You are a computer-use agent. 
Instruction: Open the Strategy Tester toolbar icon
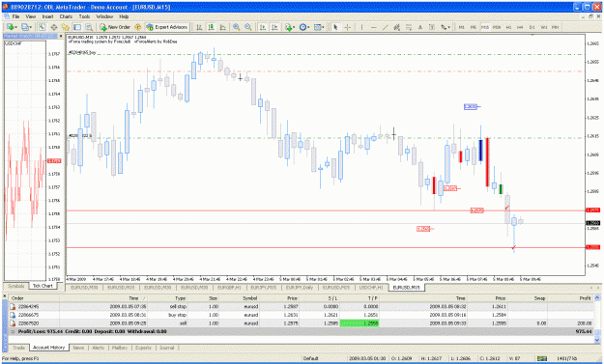click(89, 27)
